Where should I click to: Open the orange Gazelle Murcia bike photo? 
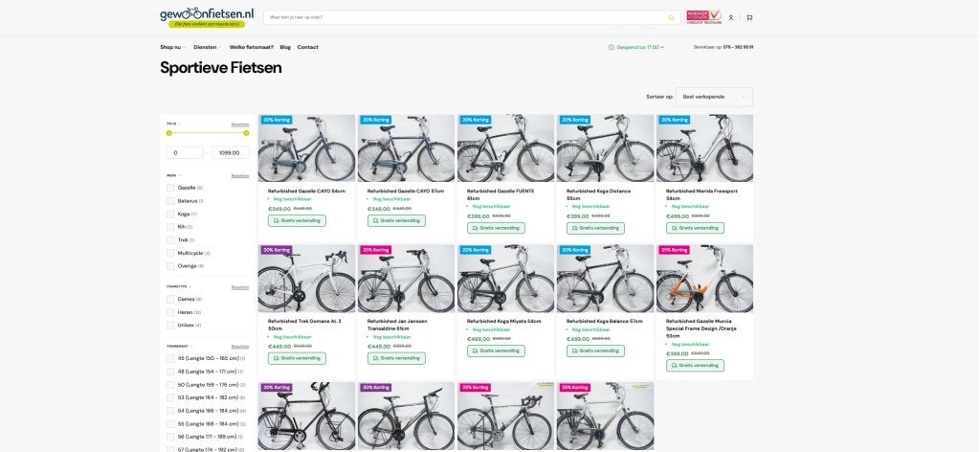704,279
